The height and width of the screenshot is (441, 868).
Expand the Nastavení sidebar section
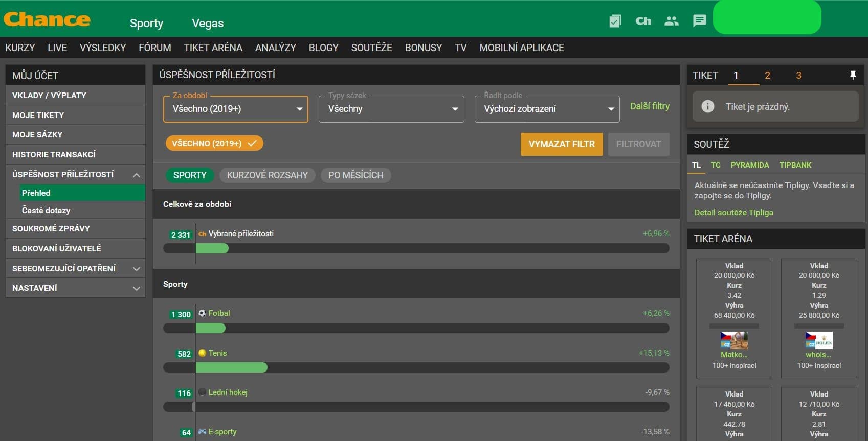point(136,288)
